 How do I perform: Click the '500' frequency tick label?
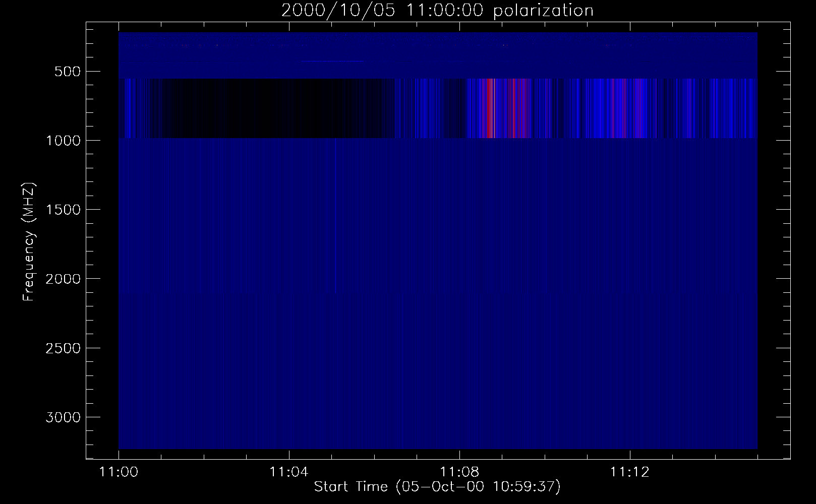point(67,72)
